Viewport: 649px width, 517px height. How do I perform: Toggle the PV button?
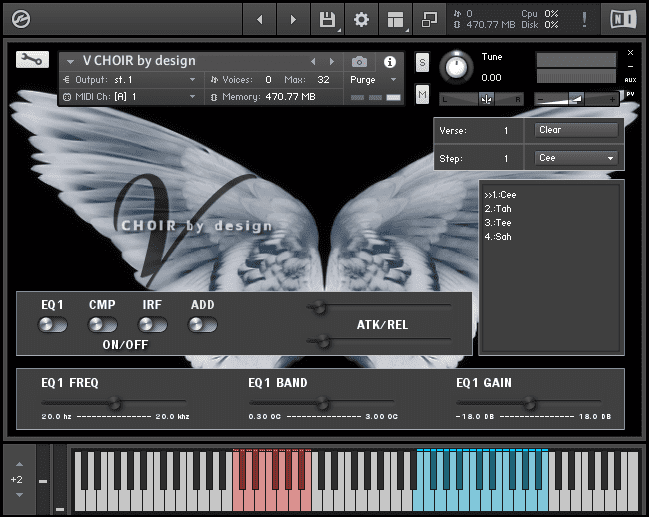(630, 94)
